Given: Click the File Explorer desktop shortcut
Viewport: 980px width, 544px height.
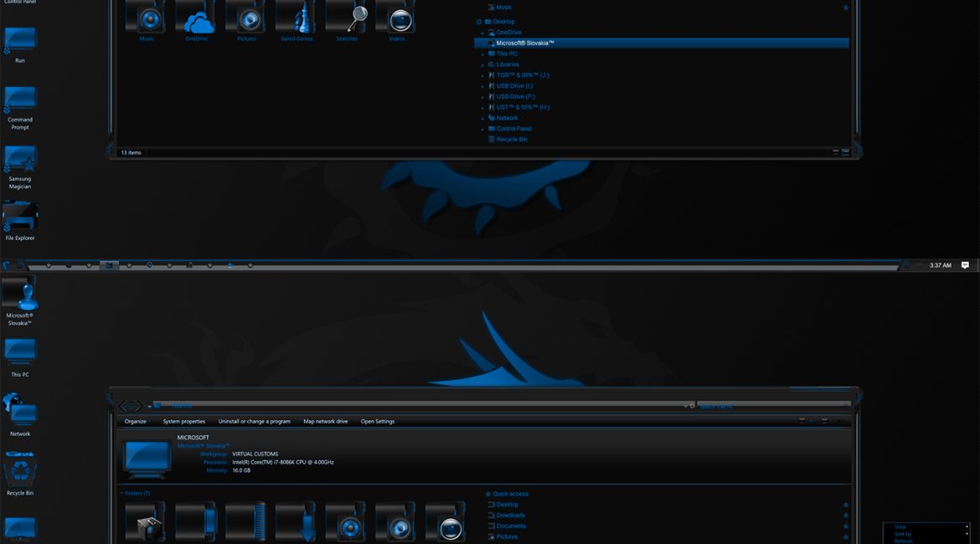Looking at the screenshot, I should [20, 218].
